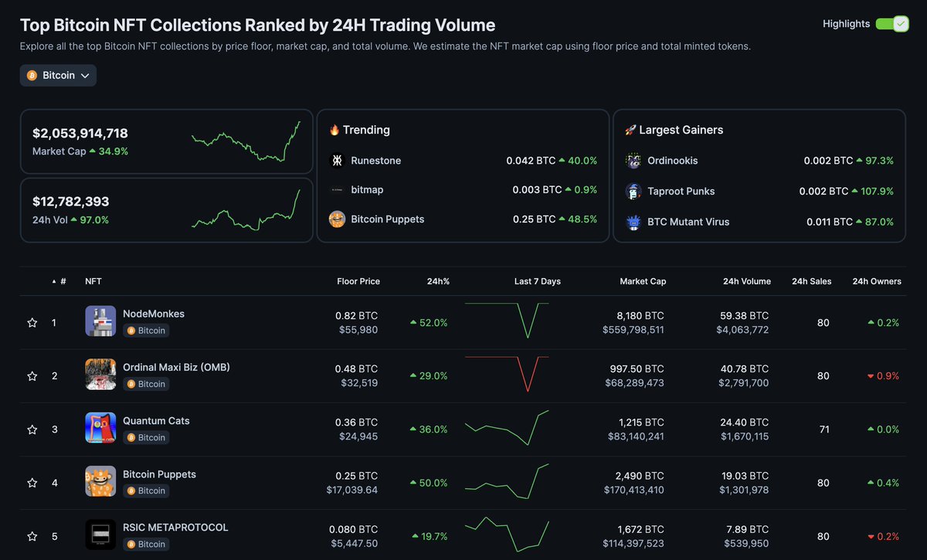Screen dimensions: 927x560
Task: Click the rank sort arrow in table header
Action: 53,280
